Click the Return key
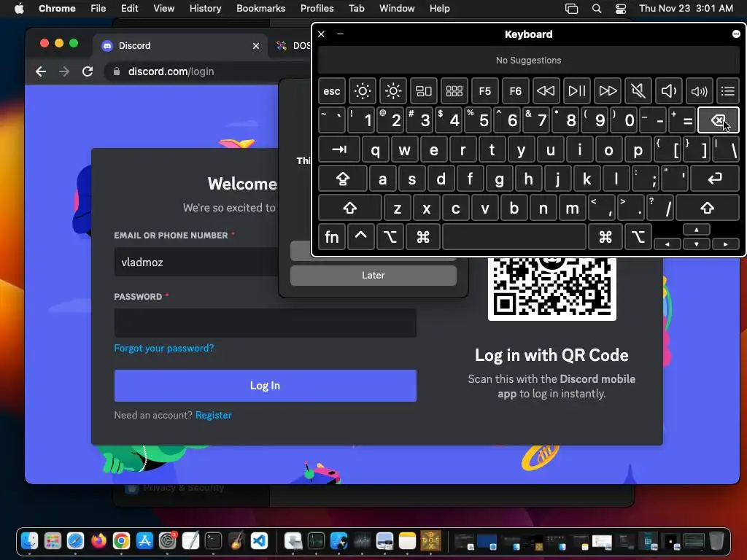This screenshot has width=747, height=560. coord(715,179)
